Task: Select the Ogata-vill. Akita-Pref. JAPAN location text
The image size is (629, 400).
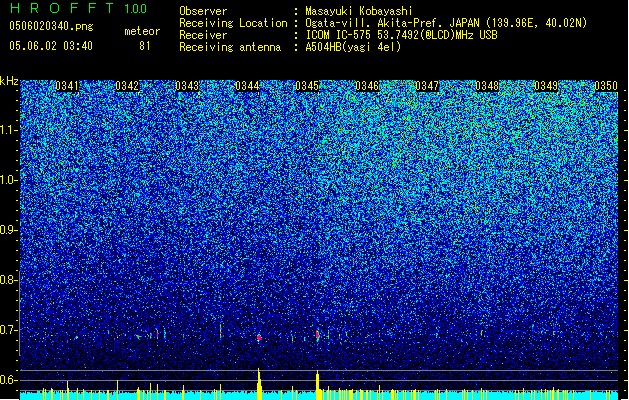Action: point(446,23)
